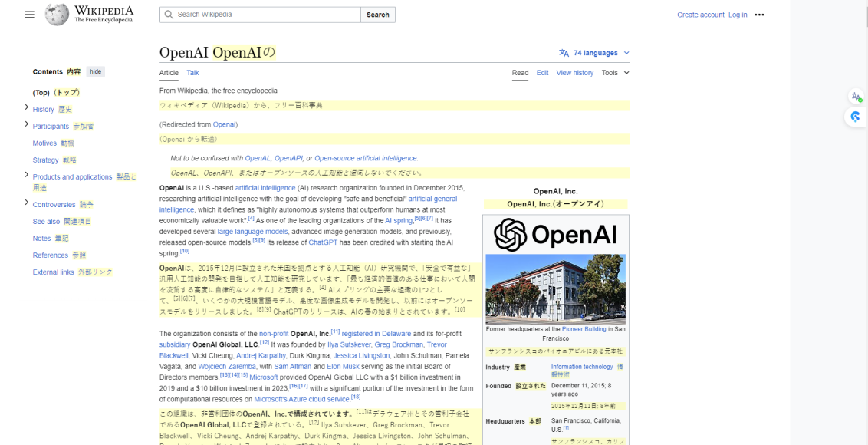Open the Elon Musk link
This screenshot has width=868, height=445.
click(x=342, y=366)
